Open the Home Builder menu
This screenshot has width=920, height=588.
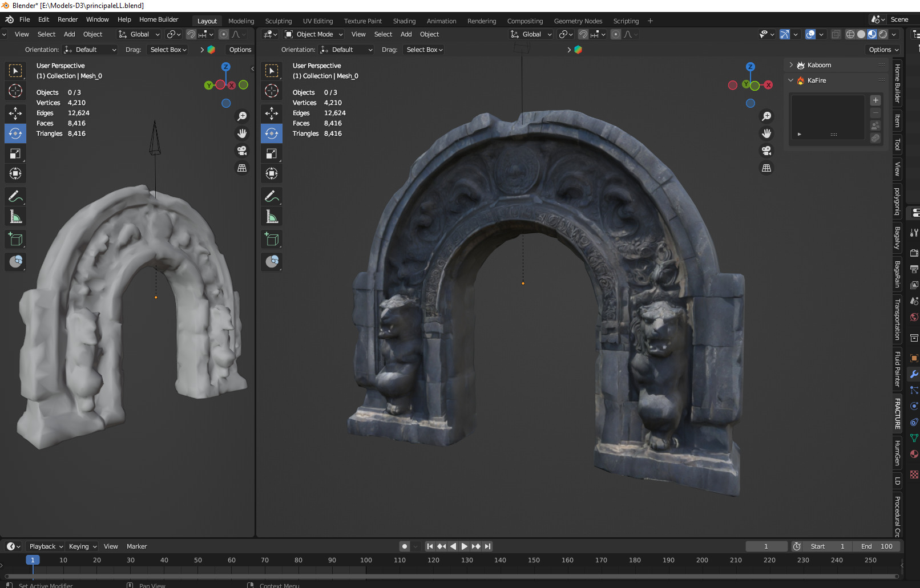(159, 19)
